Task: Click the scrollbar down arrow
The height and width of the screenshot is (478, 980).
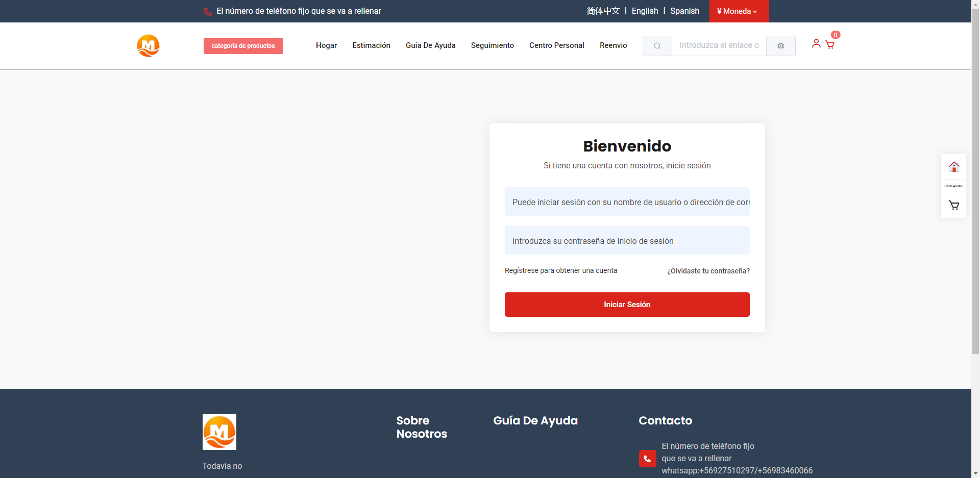Action: click(975, 473)
